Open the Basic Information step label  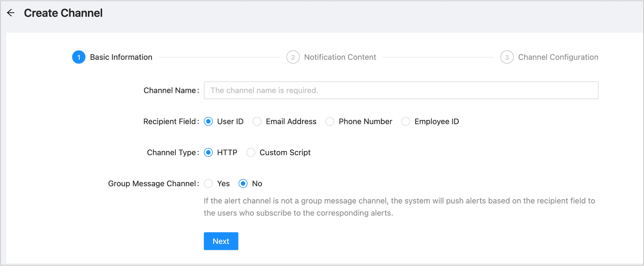[x=121, y=57]
